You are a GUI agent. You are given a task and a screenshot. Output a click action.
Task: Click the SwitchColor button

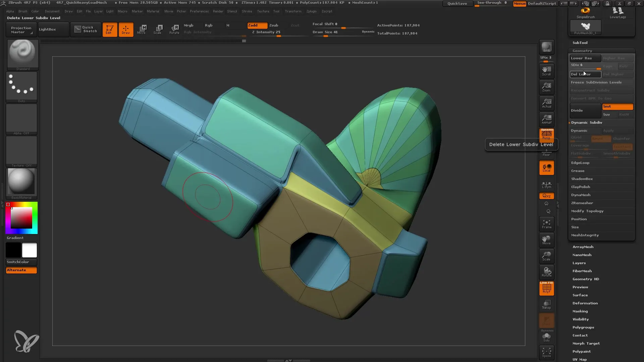(x=21, y=262)
